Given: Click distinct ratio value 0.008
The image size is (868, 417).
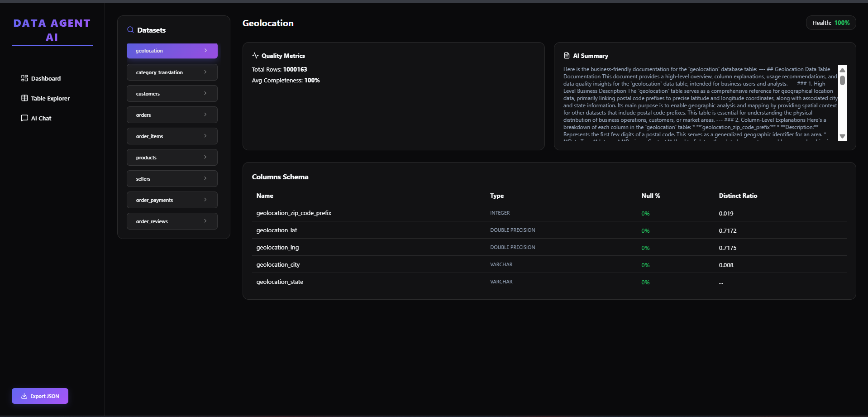Looking at the screenshot, I should click(726, 265).
